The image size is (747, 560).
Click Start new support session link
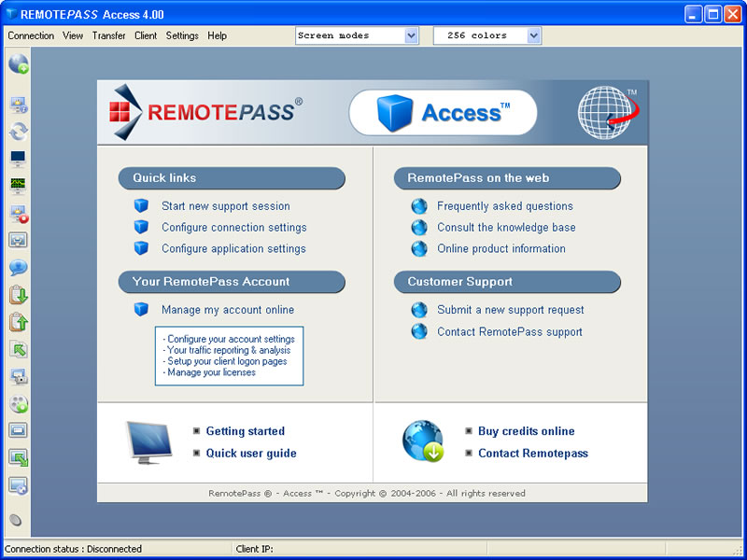coord(226,206)
